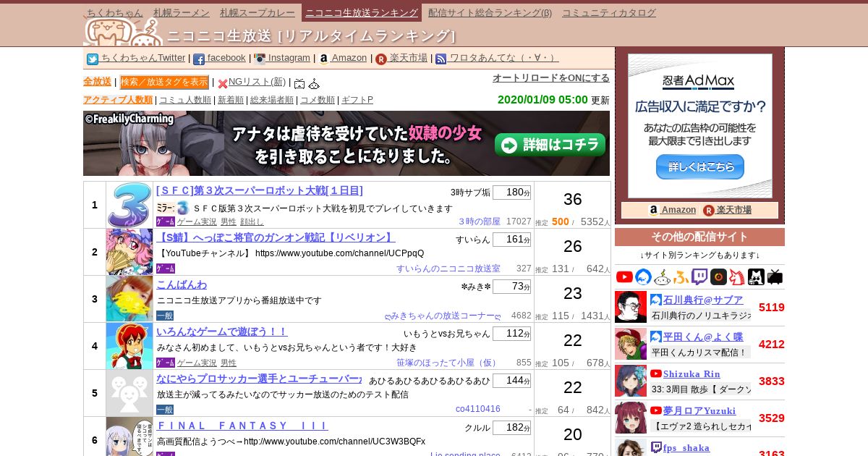Open the NGリスト(新) link
This screenshot has width=868, height=456.
257,82
